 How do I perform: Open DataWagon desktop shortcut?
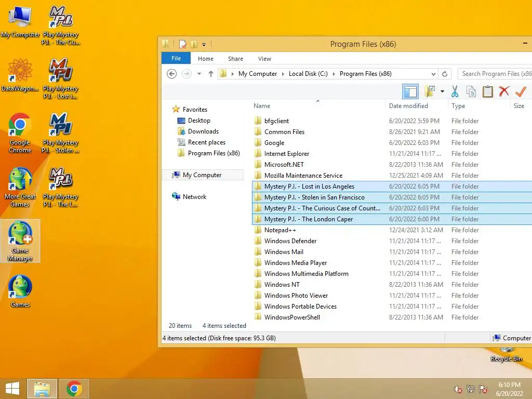(x=20, y=75)
